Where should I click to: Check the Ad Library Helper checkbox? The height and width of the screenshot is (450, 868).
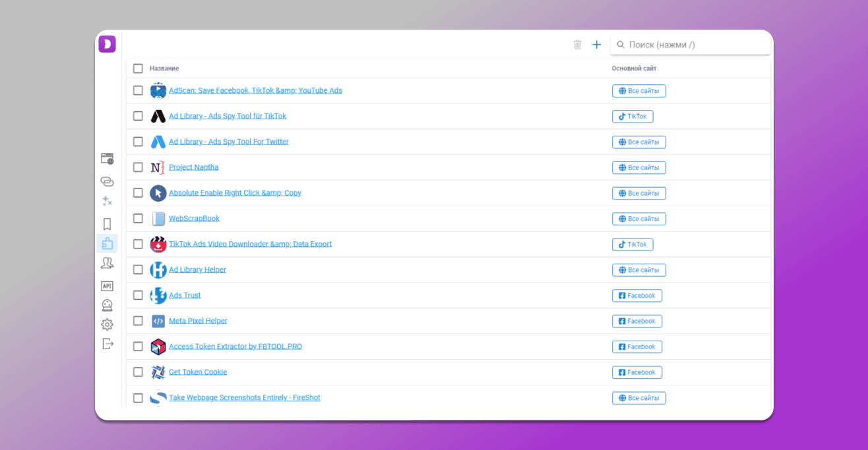point(138,269)
